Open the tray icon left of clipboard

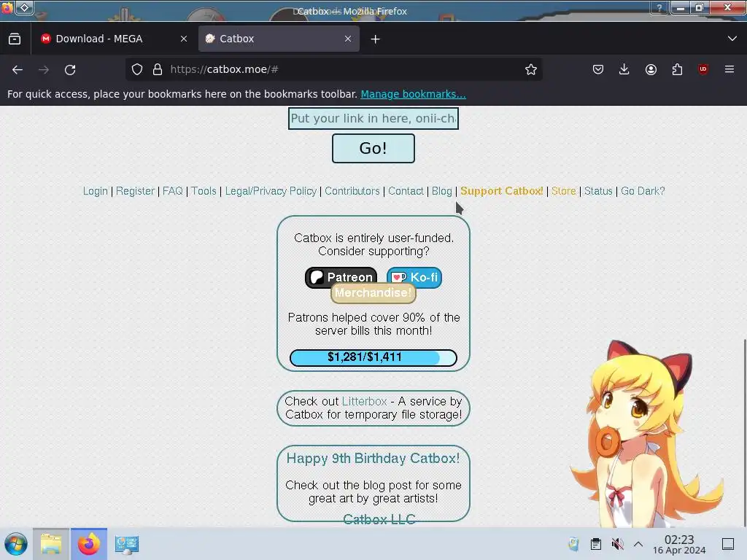pyautogui.click(x=573, y=544)
